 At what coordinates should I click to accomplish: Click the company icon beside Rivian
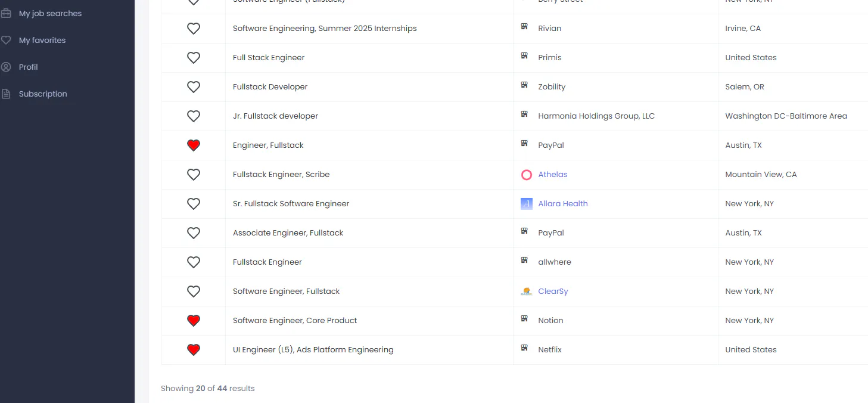click(x=524, y=26)
